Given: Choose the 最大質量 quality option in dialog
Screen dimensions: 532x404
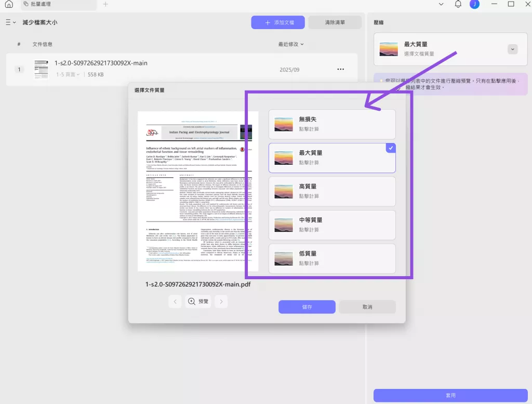Looking at the screenshot, I should 332,158.
